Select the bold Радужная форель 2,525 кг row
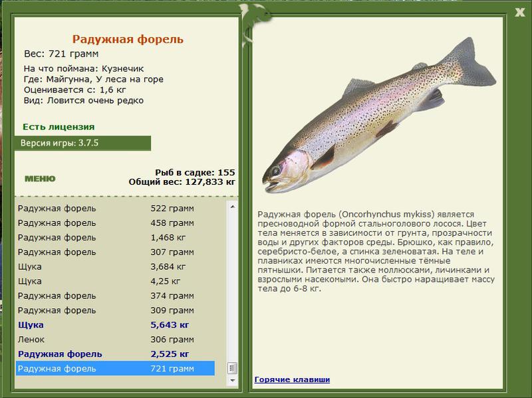Viewport: 532px width, 398px height. [x=115, y=354]
